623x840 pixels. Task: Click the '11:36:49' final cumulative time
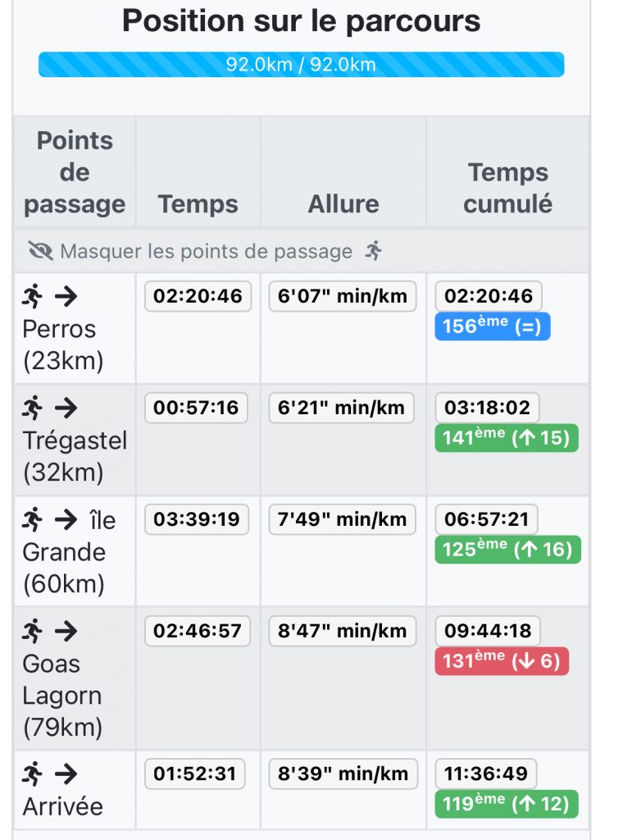coord(486,774)
